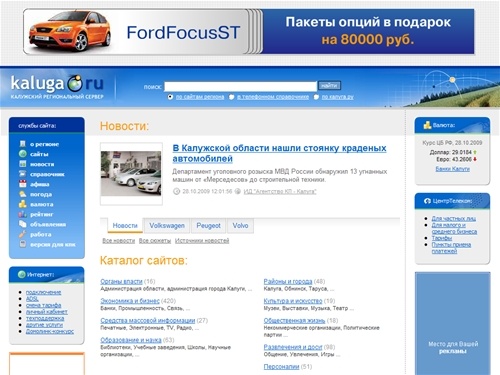Open 'Экономика и бизнес' catalog category
The height and width of the screenshot is (375, 500).
(130, 301)
